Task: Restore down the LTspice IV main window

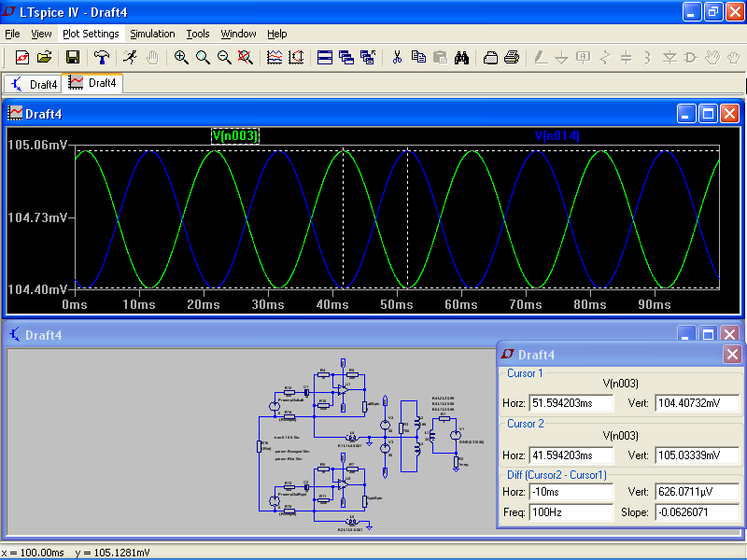Action: [x=713, y=12]
